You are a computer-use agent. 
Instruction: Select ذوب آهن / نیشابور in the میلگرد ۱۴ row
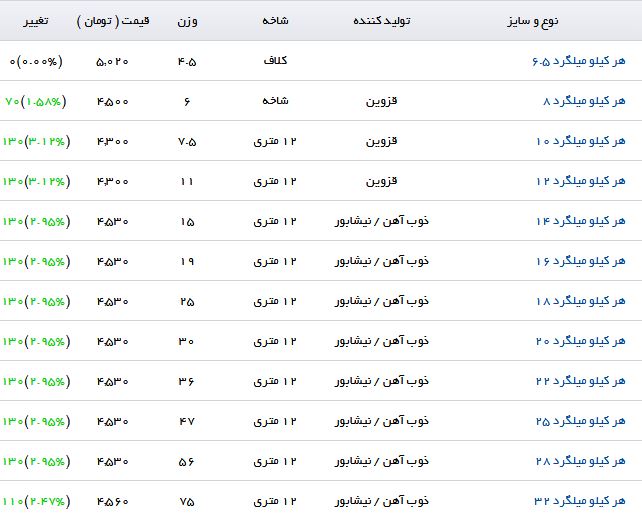(x=382, y=221)
